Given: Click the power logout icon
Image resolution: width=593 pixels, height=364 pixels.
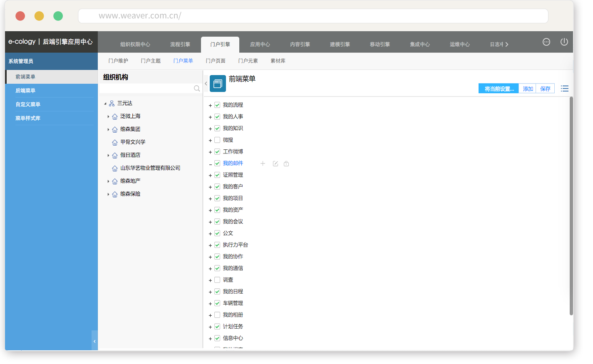Looking at the screenshot, I should [564, 42].
